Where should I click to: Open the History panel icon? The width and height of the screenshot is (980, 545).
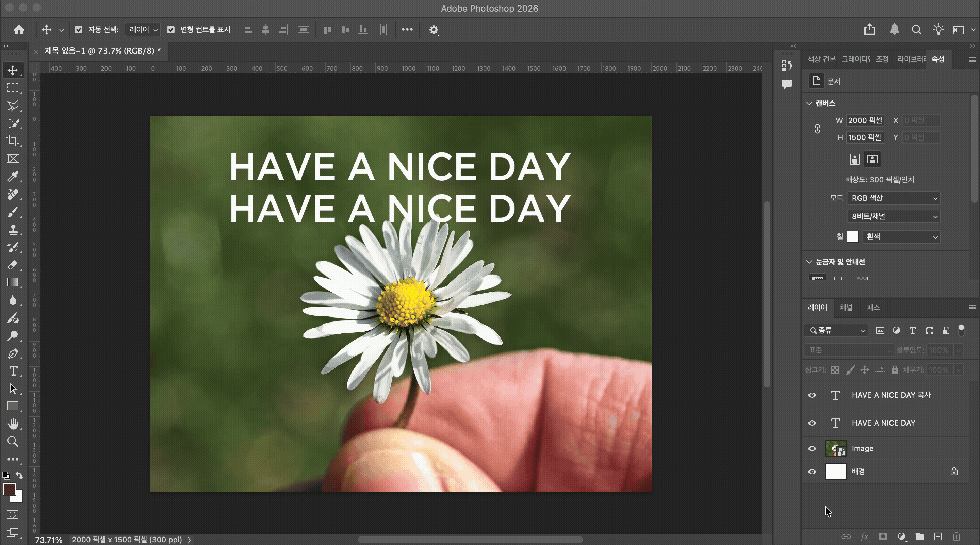click(787, 65)
